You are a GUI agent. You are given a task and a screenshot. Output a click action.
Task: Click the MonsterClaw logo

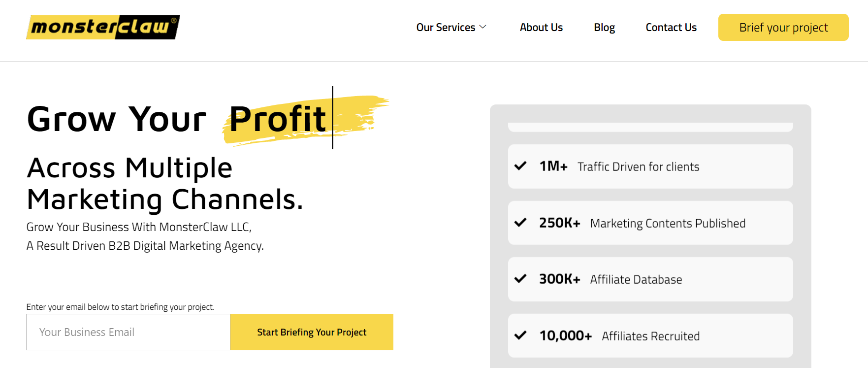(x=103, y=27)
